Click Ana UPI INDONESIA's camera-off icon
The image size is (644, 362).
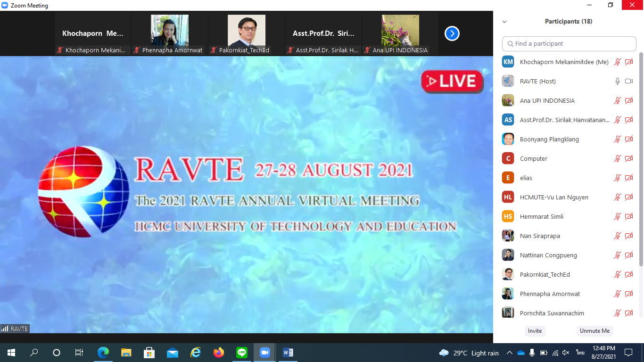click(x=629, y=100)
